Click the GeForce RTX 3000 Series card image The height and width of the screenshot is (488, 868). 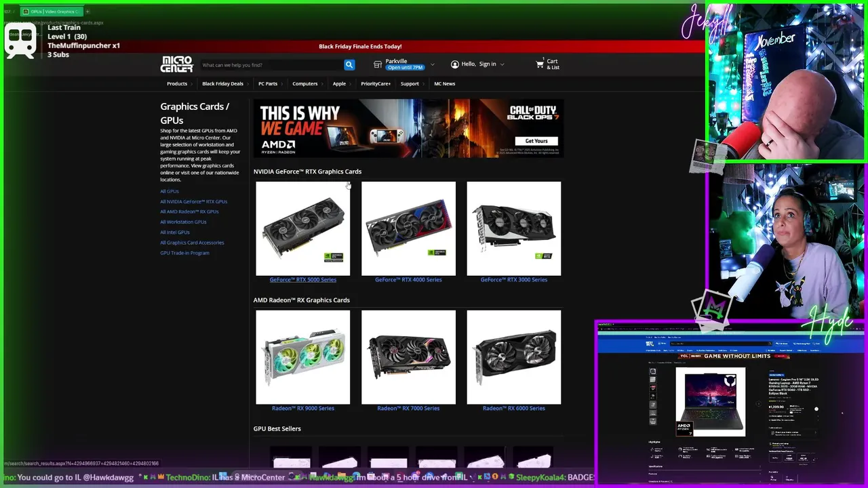pyautogui.click(x=514, y=228)
